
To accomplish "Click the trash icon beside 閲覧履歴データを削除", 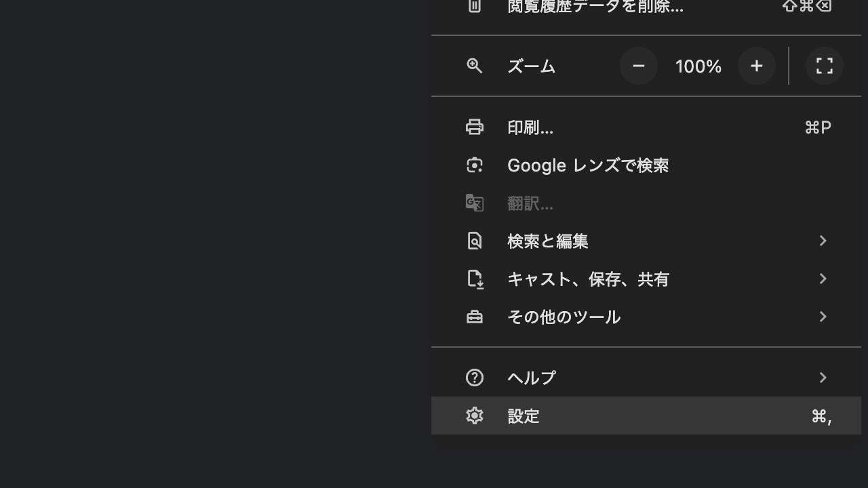I will coord(475,6).
